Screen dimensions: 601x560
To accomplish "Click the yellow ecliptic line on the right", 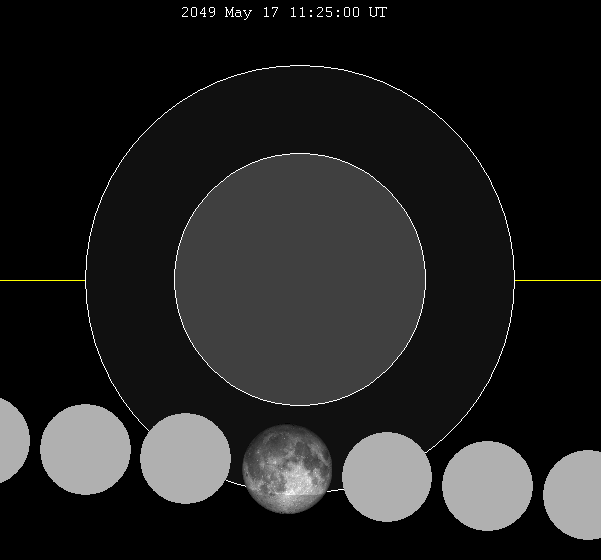I will point(558,280).
